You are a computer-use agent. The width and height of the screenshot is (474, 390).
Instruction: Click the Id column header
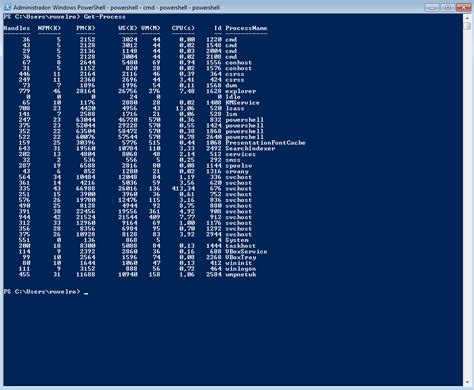point(218,28)
